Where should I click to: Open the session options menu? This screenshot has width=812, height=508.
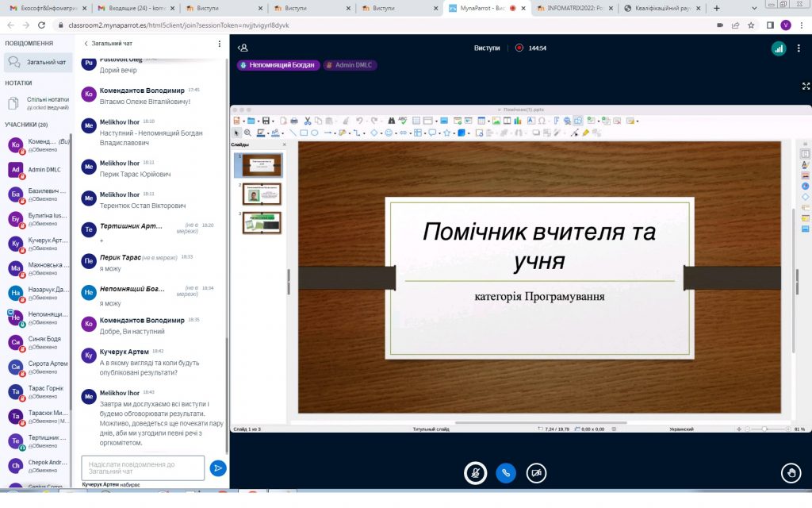(x=799, y=48)
